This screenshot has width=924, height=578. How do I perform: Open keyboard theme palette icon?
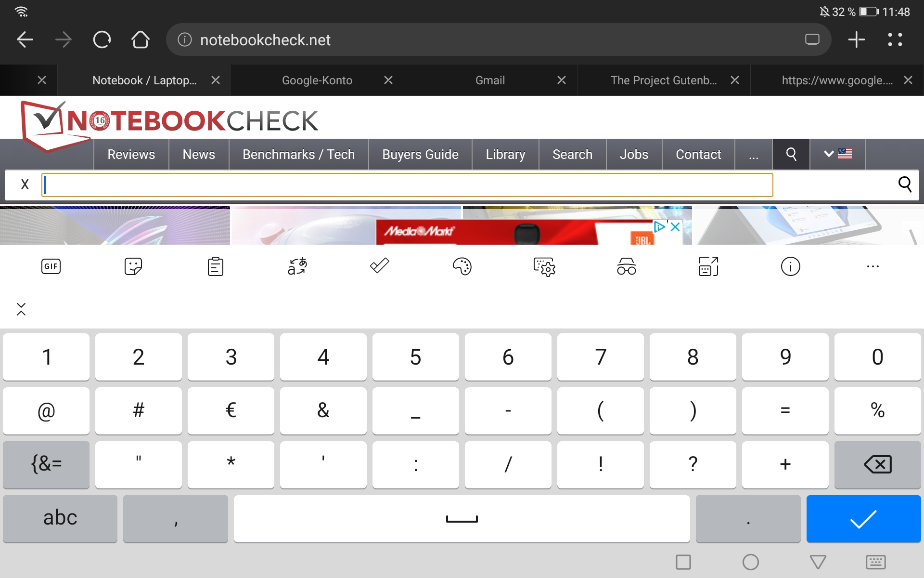(x=462, y=266)
